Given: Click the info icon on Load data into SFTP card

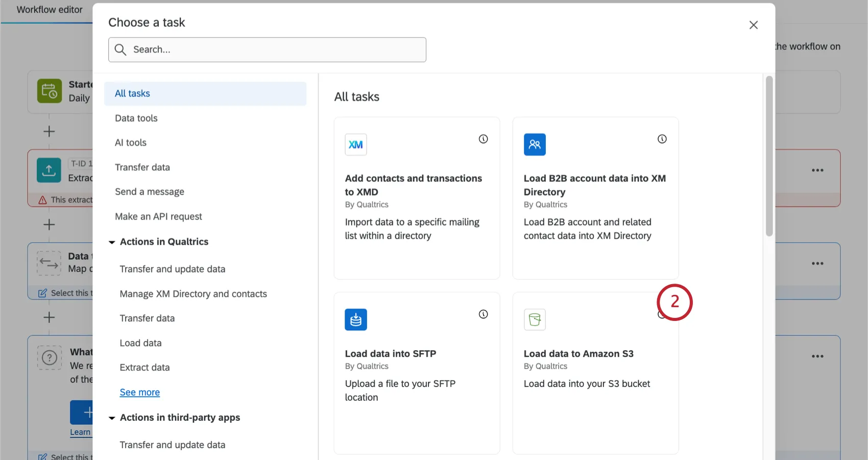Looking at the screenshot, I should click(x=483, y=314).
